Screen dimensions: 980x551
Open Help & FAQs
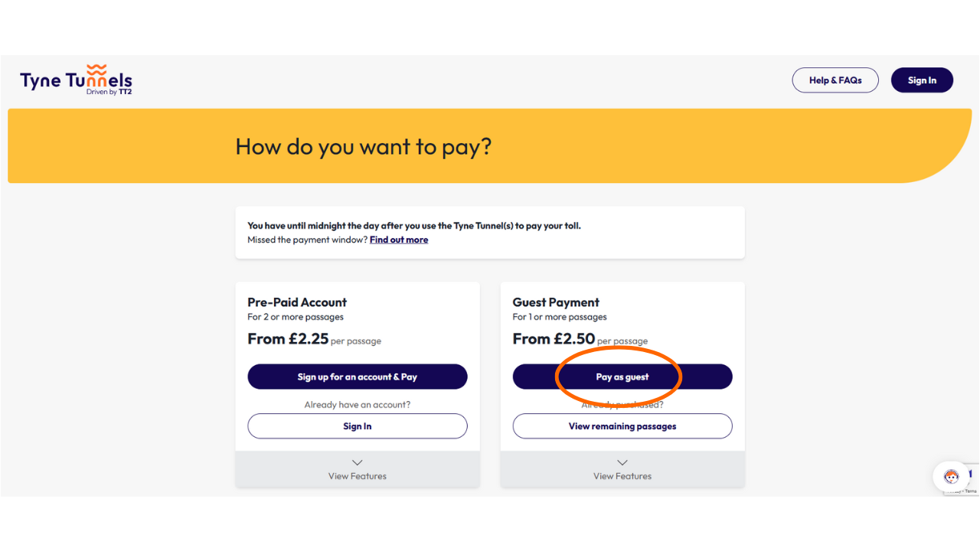coord(835,80)
